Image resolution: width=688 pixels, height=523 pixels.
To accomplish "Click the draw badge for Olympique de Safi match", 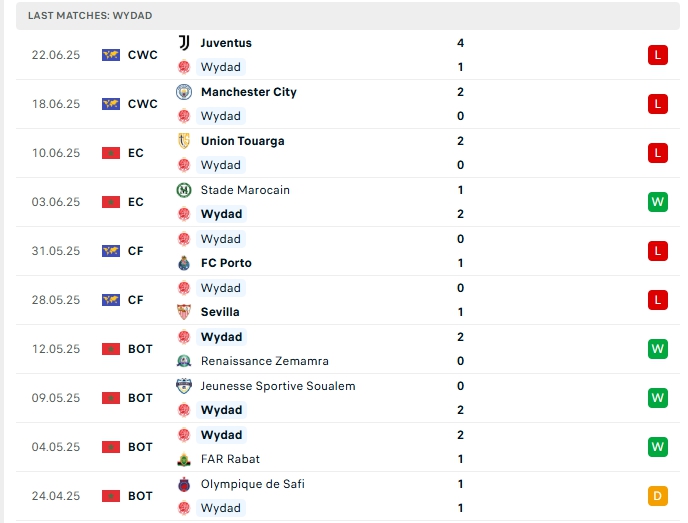I will [657, 496].
